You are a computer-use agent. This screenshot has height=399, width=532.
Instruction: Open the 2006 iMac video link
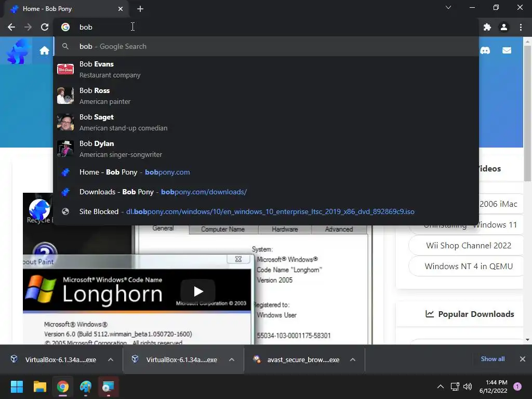[x=498, y=204]
